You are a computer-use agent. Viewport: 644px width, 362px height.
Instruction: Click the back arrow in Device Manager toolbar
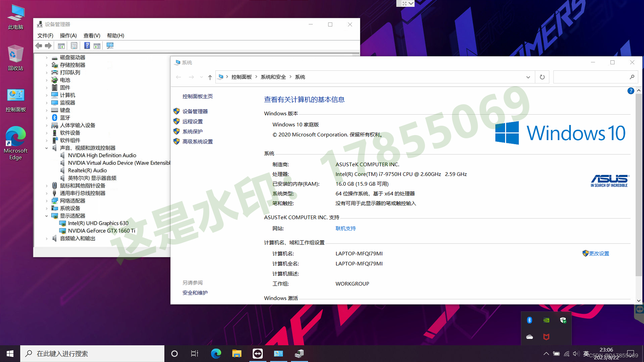tap(39, 46)
